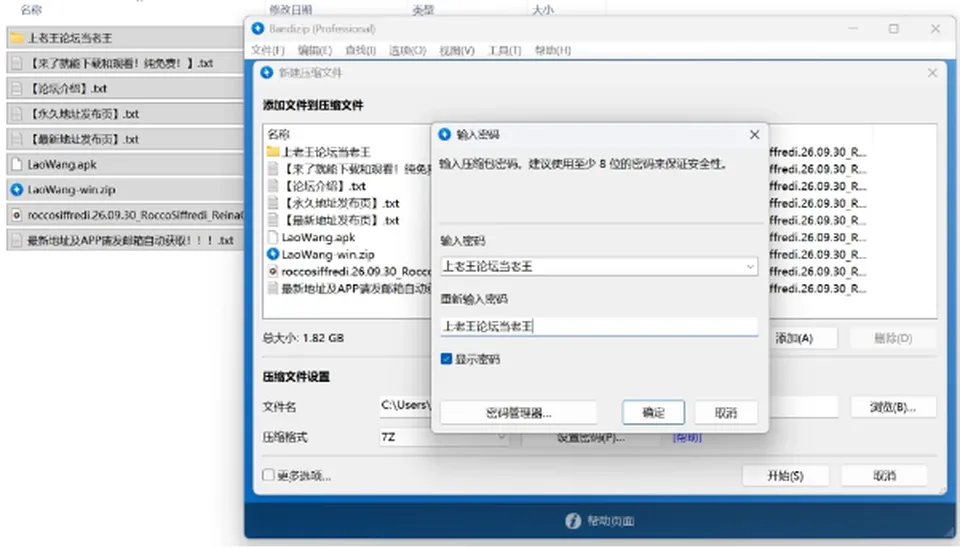Open the 工具(T) menu
The image size is (960, 548).
[504, 50]
